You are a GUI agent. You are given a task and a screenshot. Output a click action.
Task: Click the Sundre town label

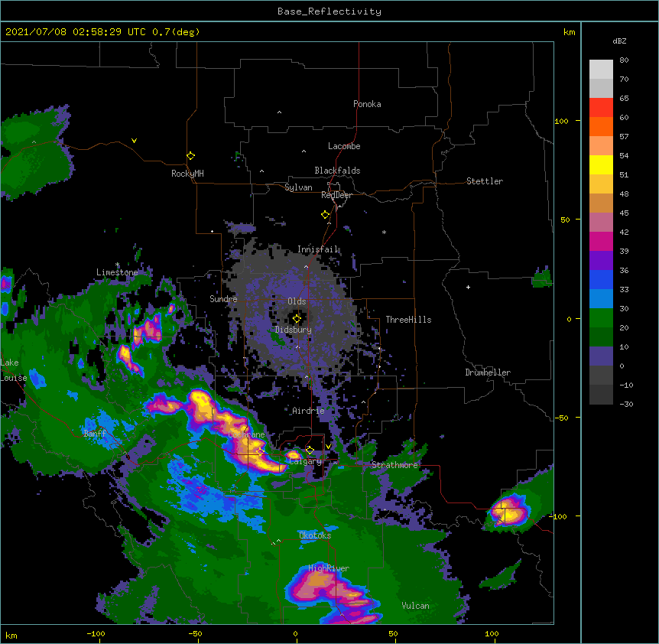223,299
